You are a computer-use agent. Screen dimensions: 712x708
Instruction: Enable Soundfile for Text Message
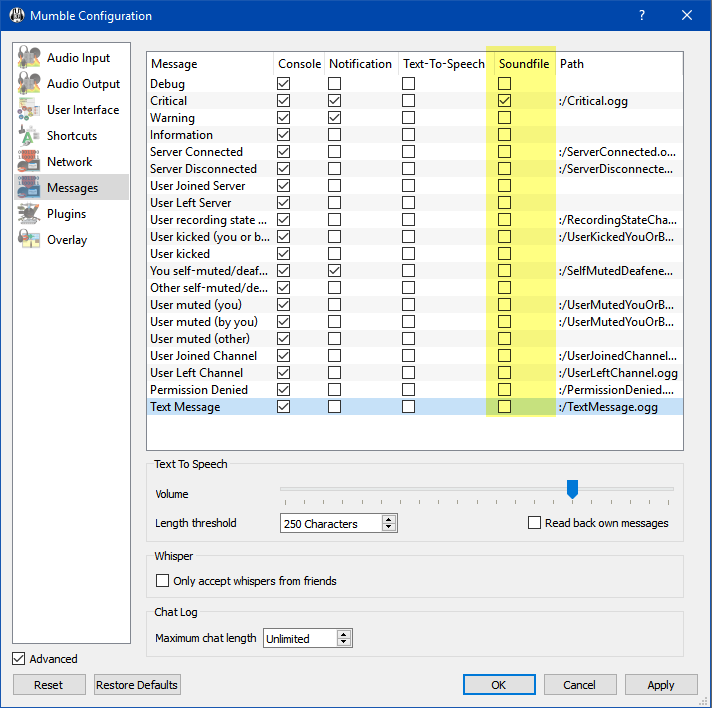coord(504,406)
